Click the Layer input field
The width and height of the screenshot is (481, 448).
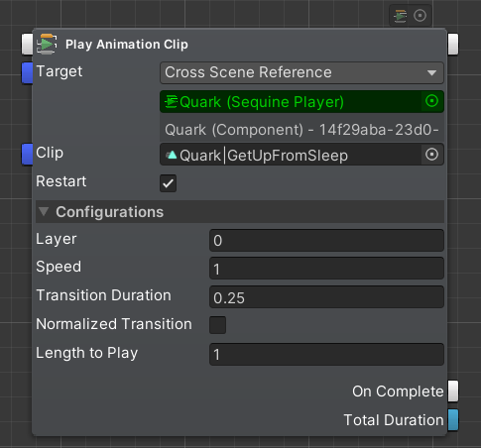[326, 240]
